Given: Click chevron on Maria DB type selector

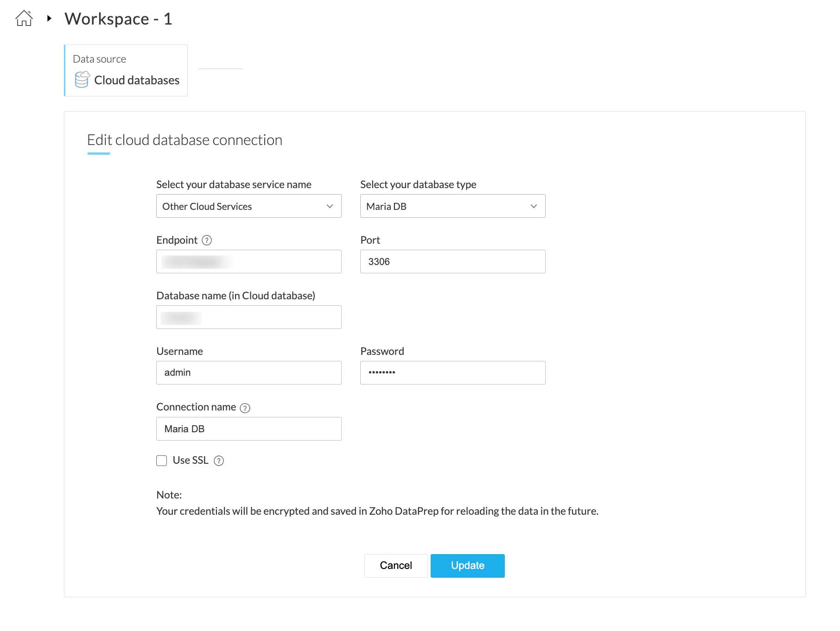Looking at the screenshot, I should coord(534,206).
